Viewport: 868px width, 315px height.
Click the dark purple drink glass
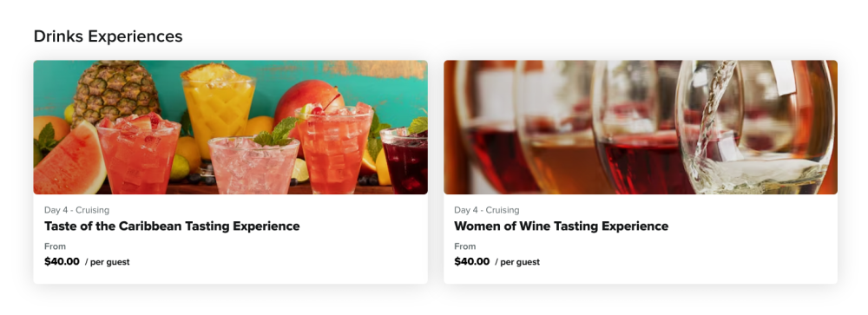click(404, 161)
